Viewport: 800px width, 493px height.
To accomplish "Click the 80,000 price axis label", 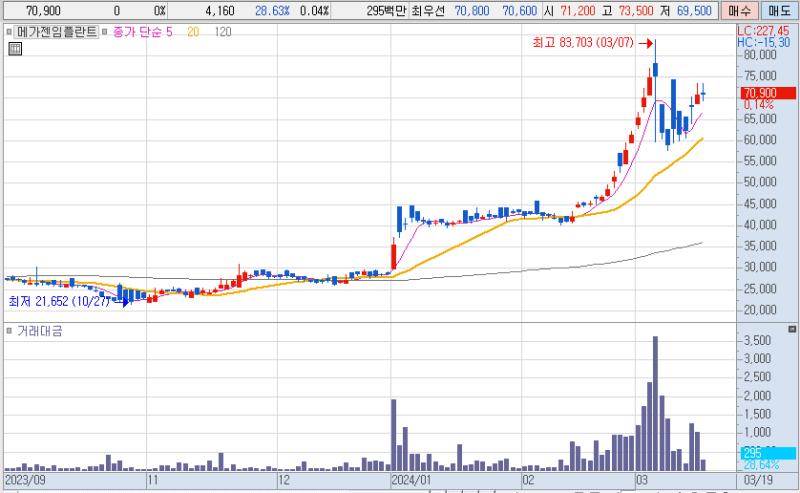I will [760, 55].
